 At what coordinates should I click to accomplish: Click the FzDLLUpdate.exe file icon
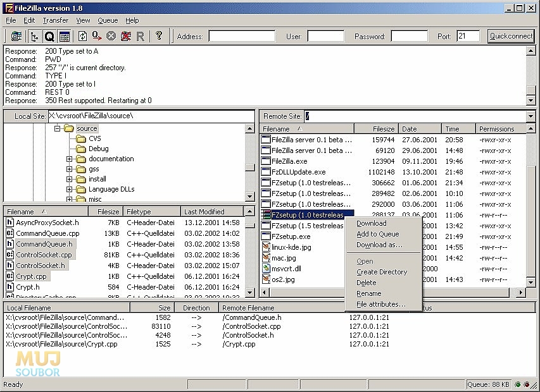click(x=265, y=171)
